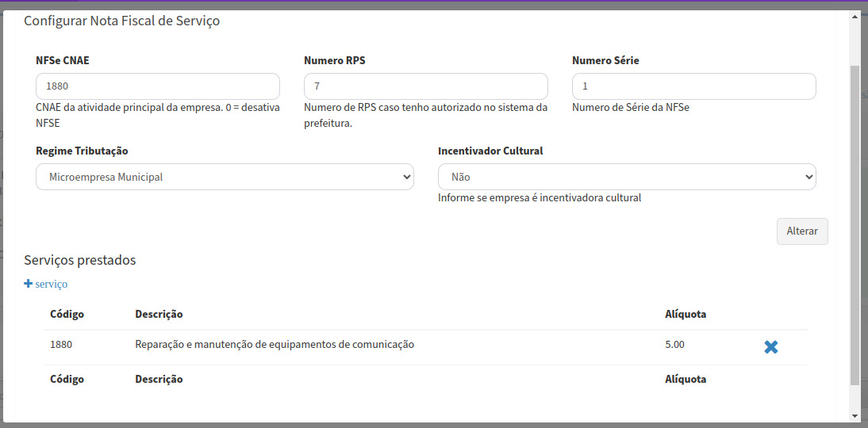The image size is (868, 428).
Task: Click the 1880 code cell in the services table
Action: point(60,345)
